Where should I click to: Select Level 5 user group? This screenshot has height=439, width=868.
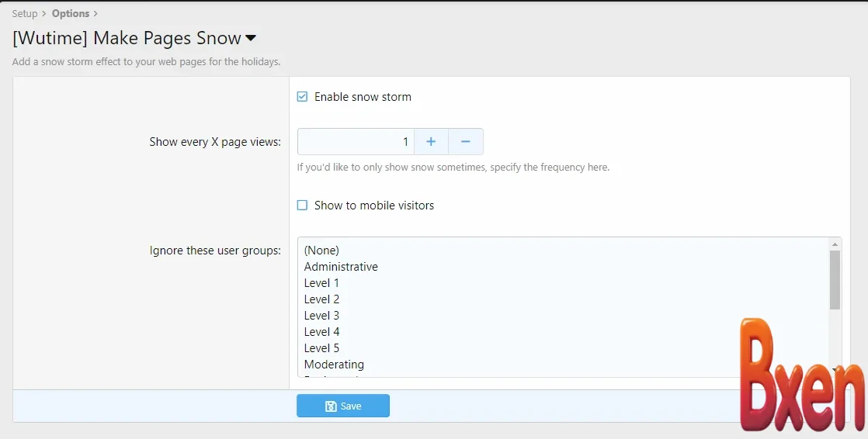click(x=321, y=348)
